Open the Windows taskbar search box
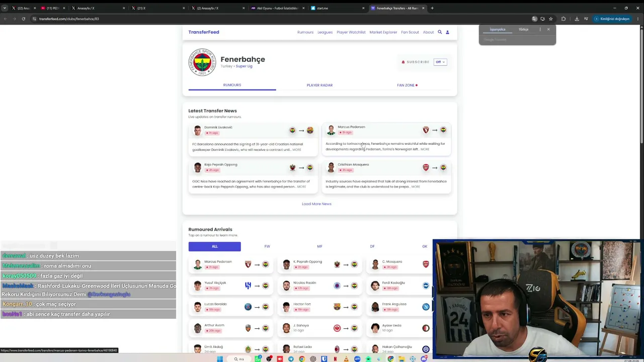Viewport: 644px width, 362px height. coord(239,359)
